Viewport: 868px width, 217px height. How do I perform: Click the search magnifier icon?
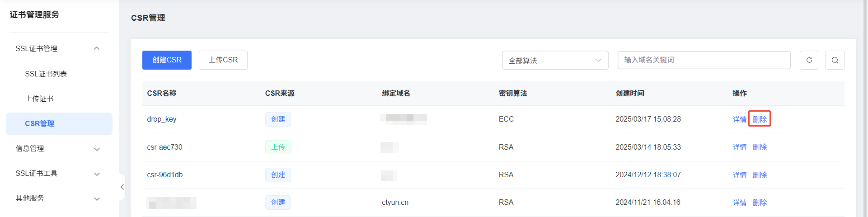835,60
